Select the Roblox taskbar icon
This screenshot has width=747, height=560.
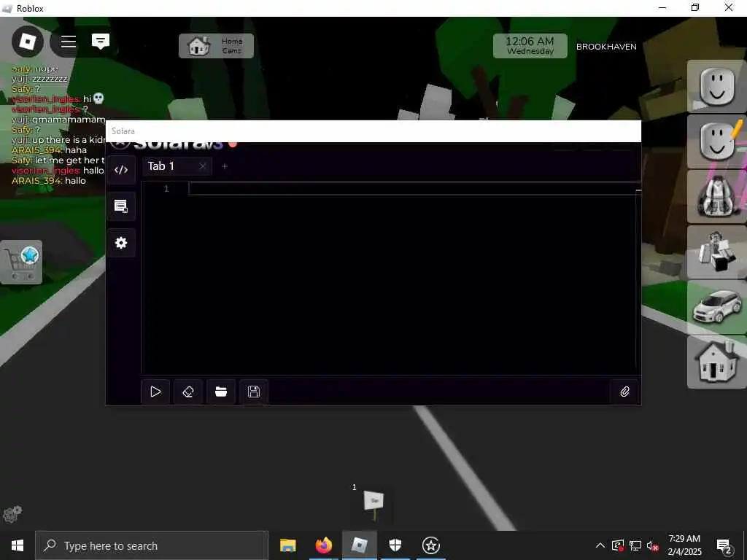point(359,545)
